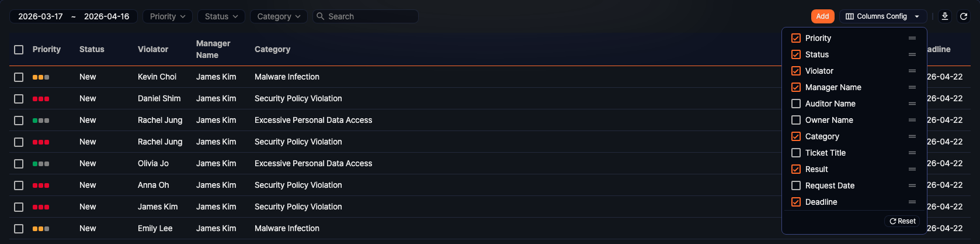
Task: Reset the columns configuration
Action: (x=902, y=221)
